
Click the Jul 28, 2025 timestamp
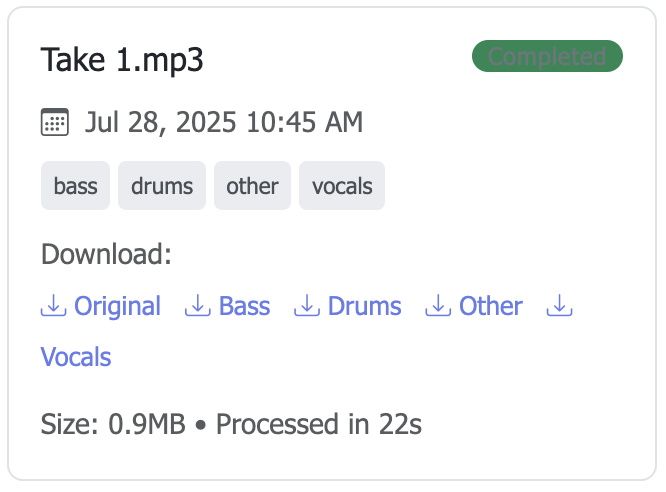224,123
